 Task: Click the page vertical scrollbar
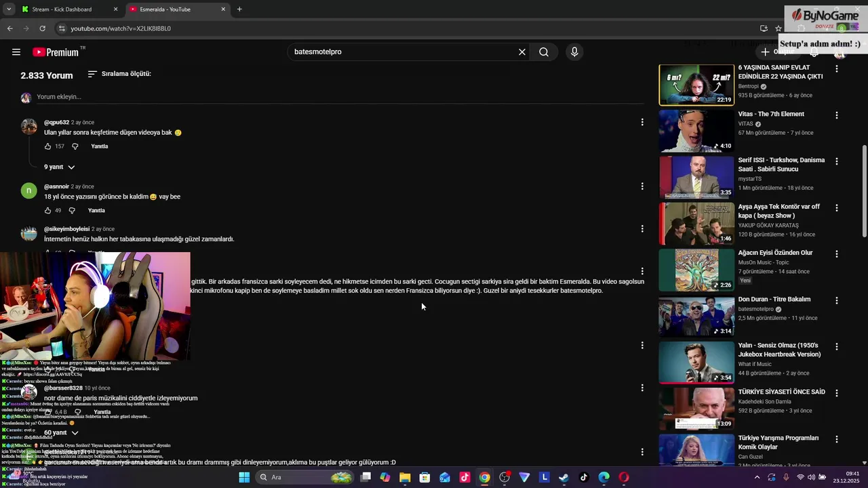[864, 191]
